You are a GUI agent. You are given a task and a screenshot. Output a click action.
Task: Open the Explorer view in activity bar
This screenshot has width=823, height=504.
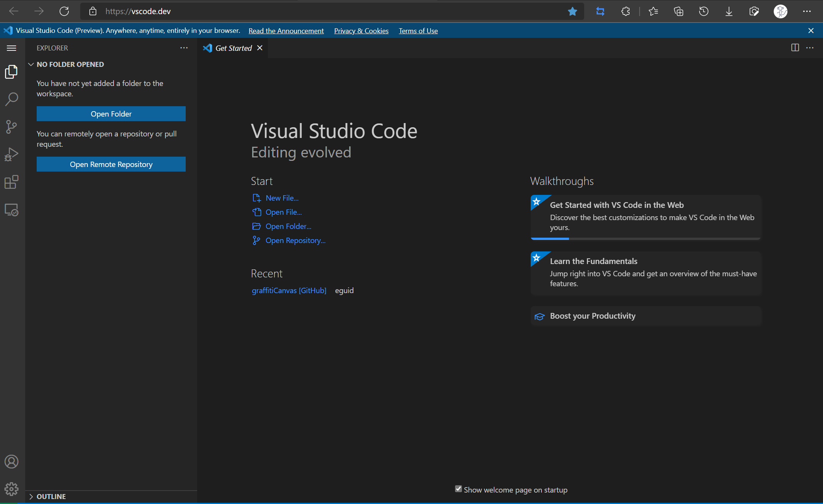pyautogui.click(x=11, y=71)
